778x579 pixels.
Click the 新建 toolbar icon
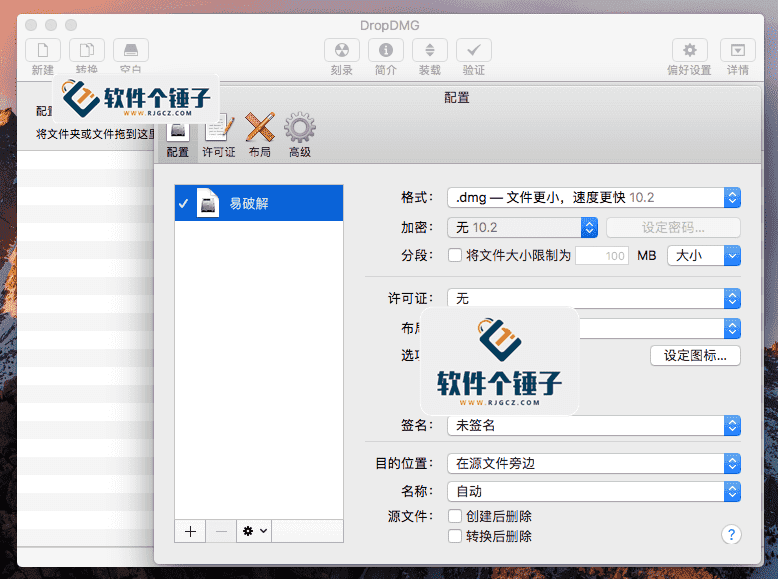[x=43, y=50]
